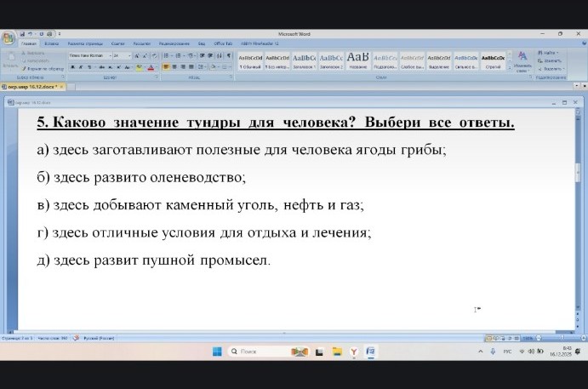588x389 pixels.
Task: Open Quick Access toolbar customization arrow
Action: pos(60,34)
